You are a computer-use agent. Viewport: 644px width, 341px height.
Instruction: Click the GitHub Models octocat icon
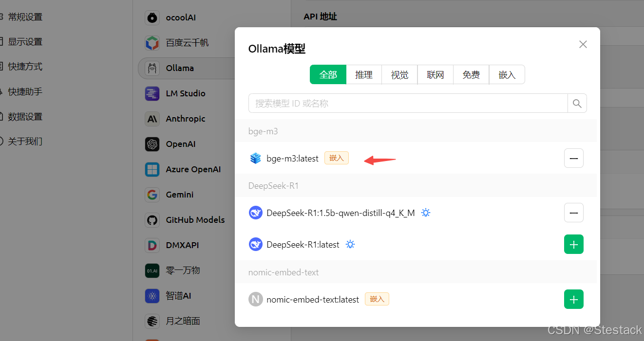[x=152, y=220]
